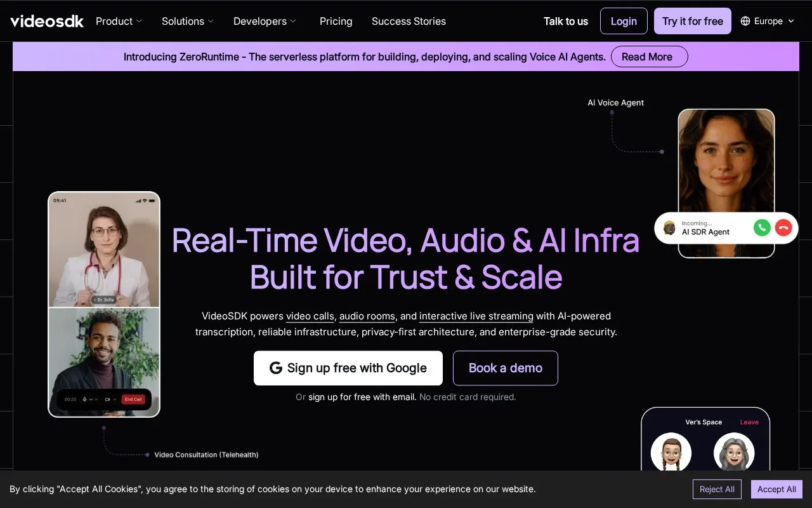The image size is (812, 508).
Task: Click the gray-haired avatar in Ver's Space
Action: click(x=734, y=453)
